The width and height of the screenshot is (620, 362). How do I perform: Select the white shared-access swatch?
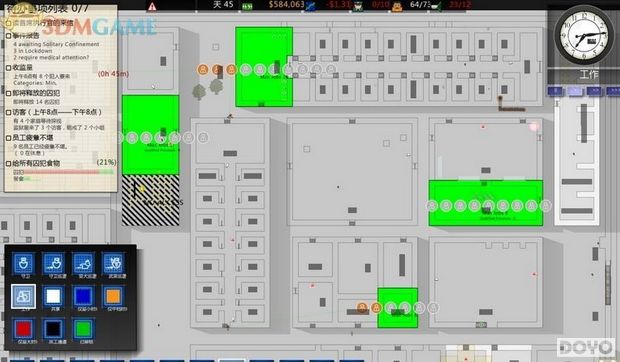click(53, 296)
